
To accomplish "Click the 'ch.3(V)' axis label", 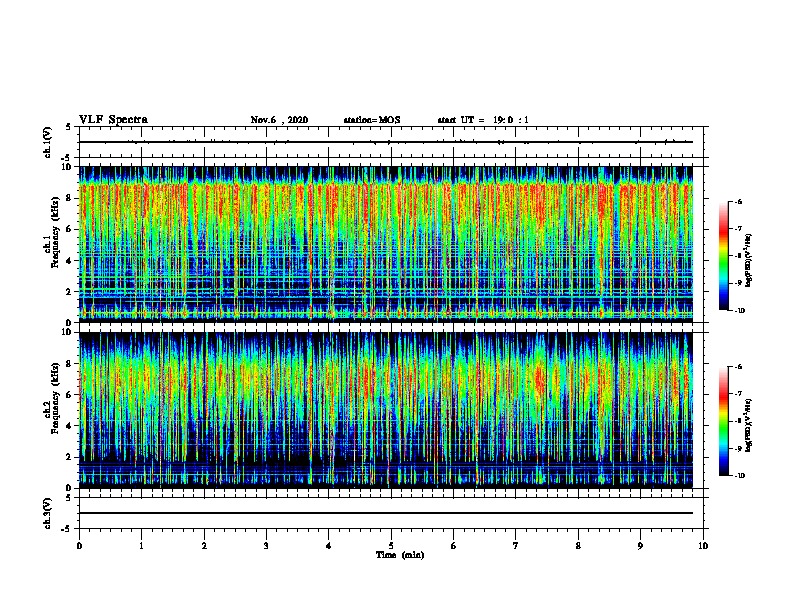I will [x=48, y=513].
